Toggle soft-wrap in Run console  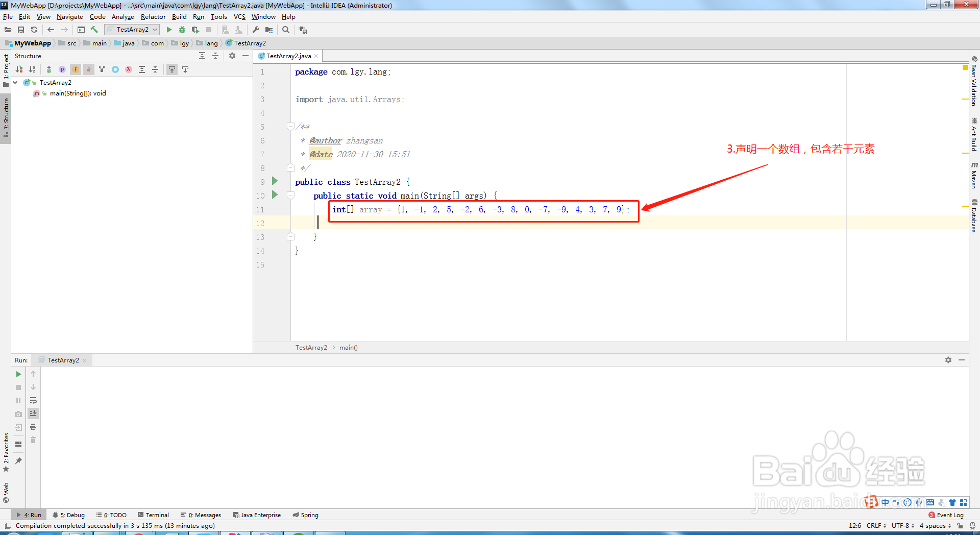pyautogui.click(x=33, y=400)
